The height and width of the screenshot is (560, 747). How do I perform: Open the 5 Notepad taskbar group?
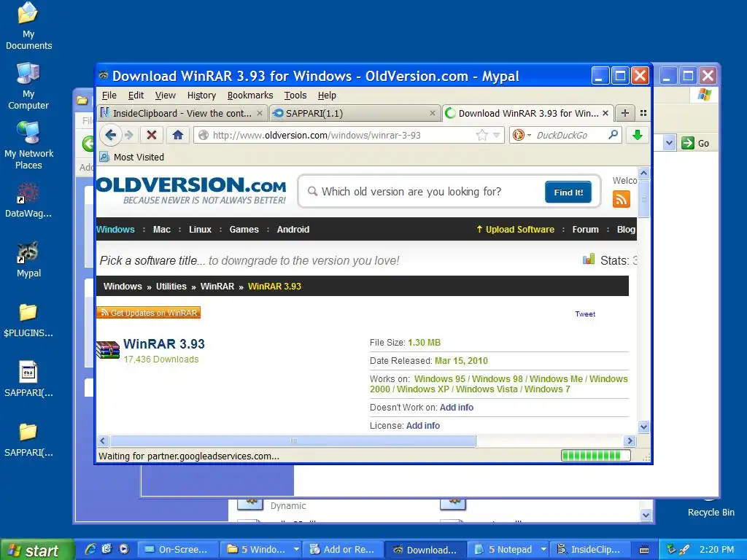[x=508, y=550]
